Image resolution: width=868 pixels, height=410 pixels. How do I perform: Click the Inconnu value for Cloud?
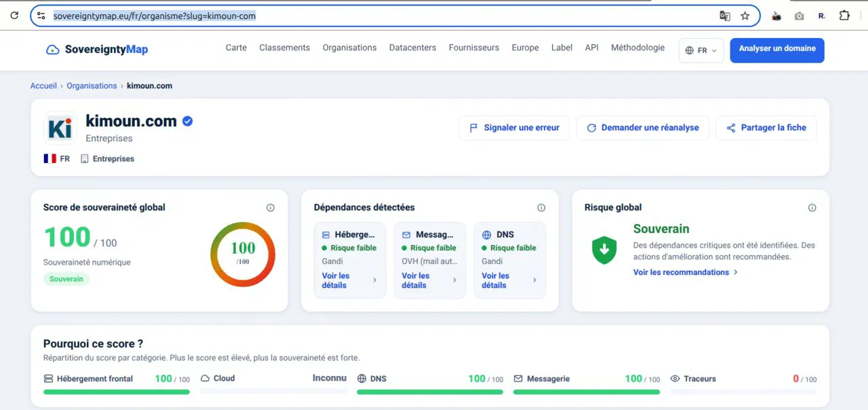pyautogui.click(x=330, y=378)
